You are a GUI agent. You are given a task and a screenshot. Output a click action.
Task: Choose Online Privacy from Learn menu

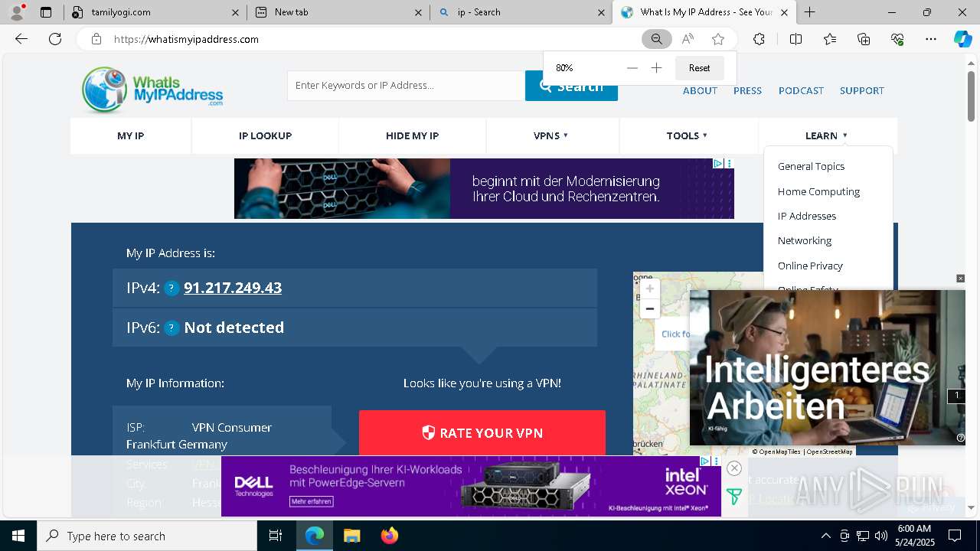point(810,266)
